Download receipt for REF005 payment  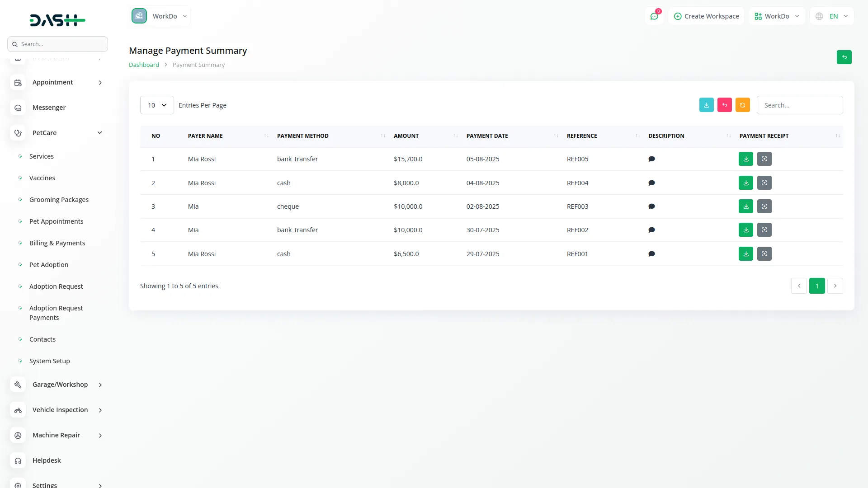click(745, 159)
